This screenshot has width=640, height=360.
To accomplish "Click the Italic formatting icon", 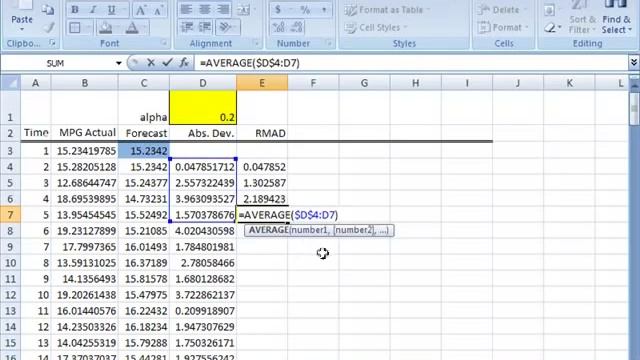I will pyautogui.click(x=93, y=10).
